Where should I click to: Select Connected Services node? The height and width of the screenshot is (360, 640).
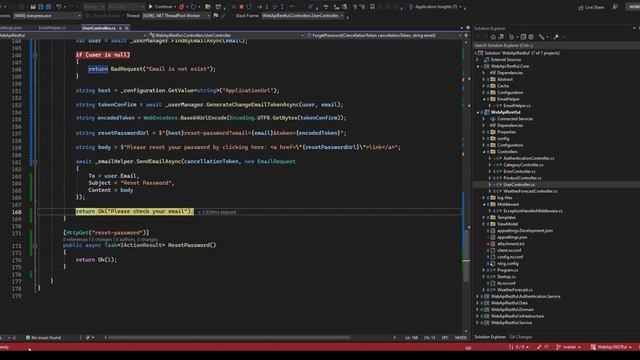pos(515,119)
